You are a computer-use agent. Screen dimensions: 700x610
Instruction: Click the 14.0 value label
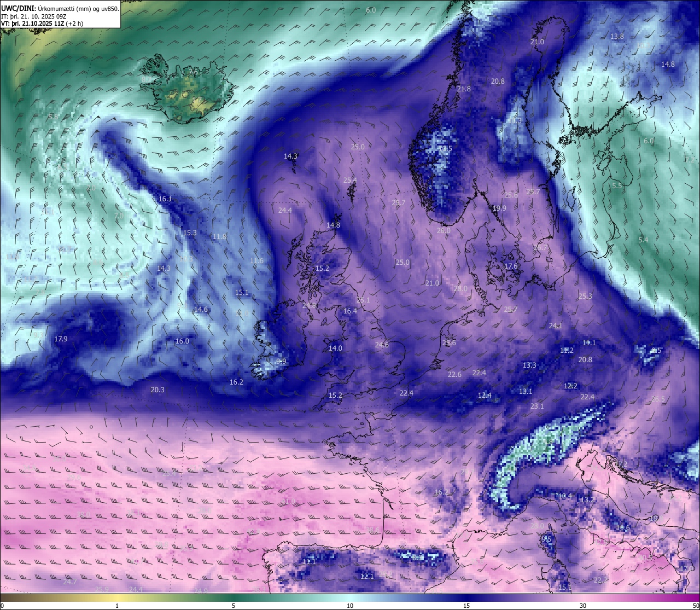335,348
